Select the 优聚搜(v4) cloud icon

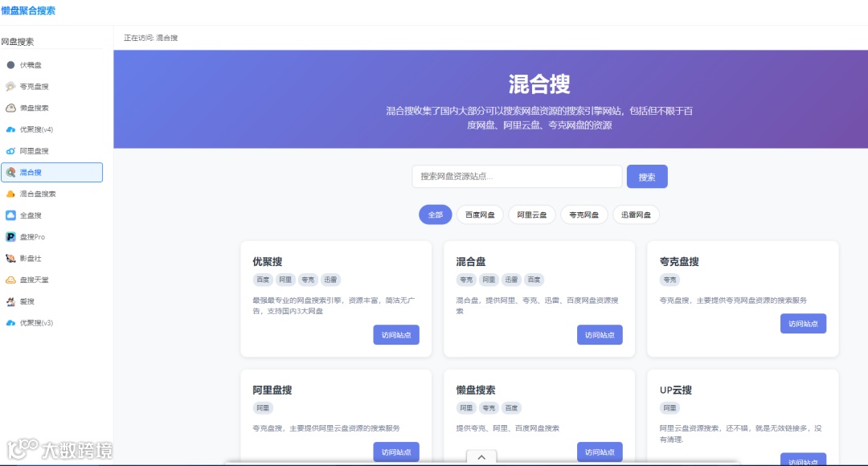tap(10, 129)
